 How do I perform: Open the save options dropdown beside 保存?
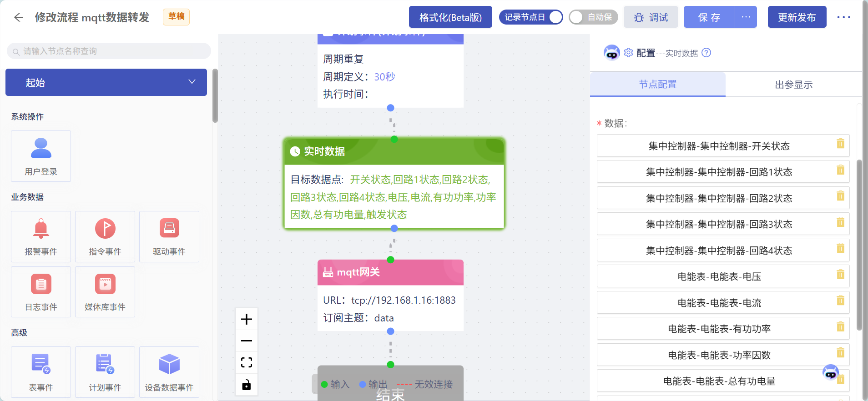(x=746, y=17)
